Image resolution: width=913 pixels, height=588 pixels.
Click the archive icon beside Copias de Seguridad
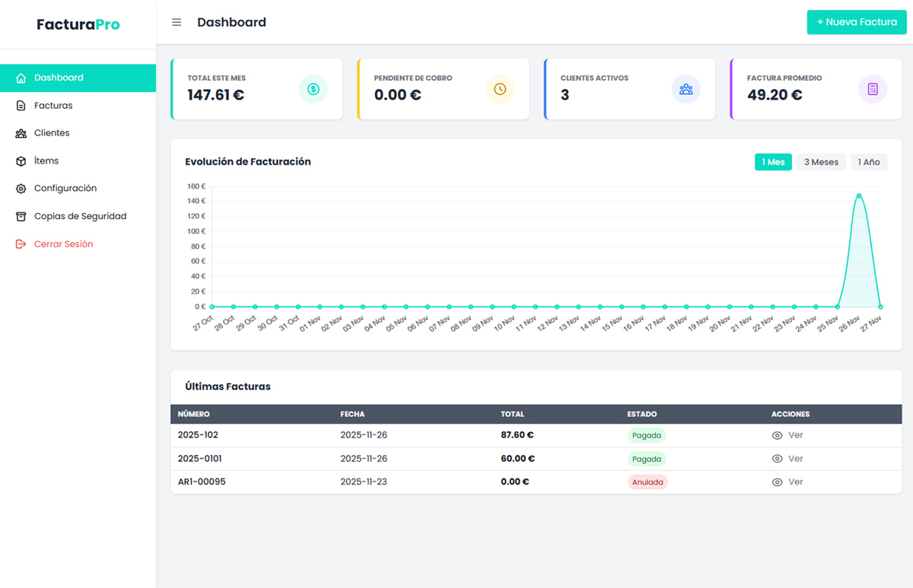point(21,217)
